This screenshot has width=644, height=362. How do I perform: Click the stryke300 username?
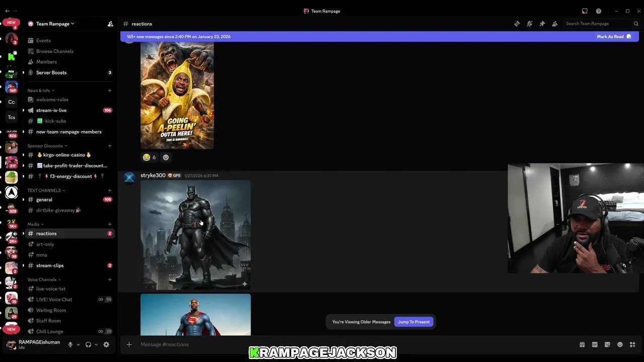click(153, 175)
